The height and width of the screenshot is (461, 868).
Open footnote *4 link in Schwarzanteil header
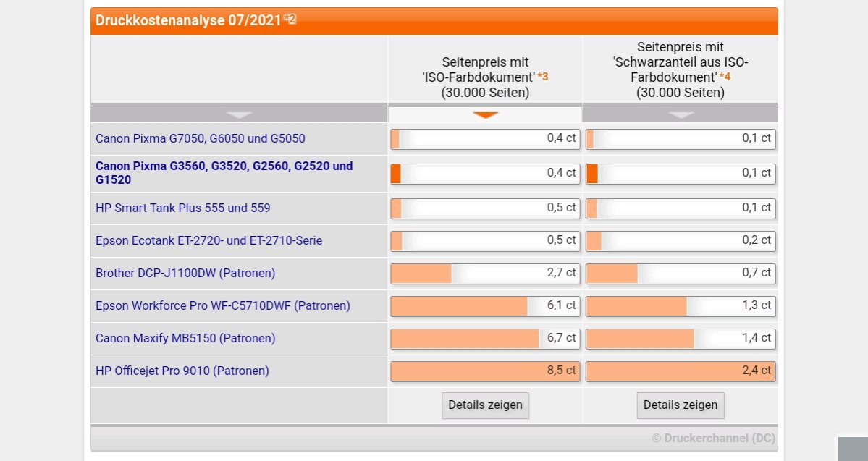pyautogui.click(x=725, y=77)
